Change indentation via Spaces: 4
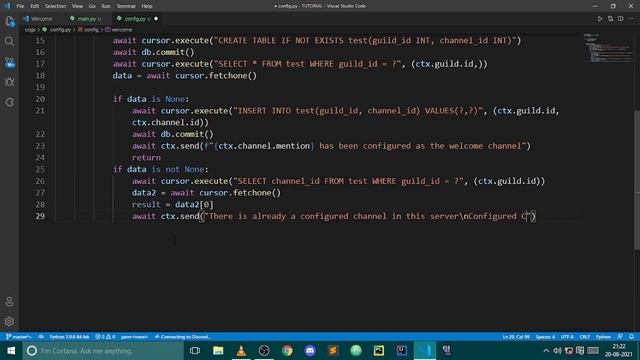Image resolution: width=640 pixels, height=360 pixels. click(x=545, y=337)
